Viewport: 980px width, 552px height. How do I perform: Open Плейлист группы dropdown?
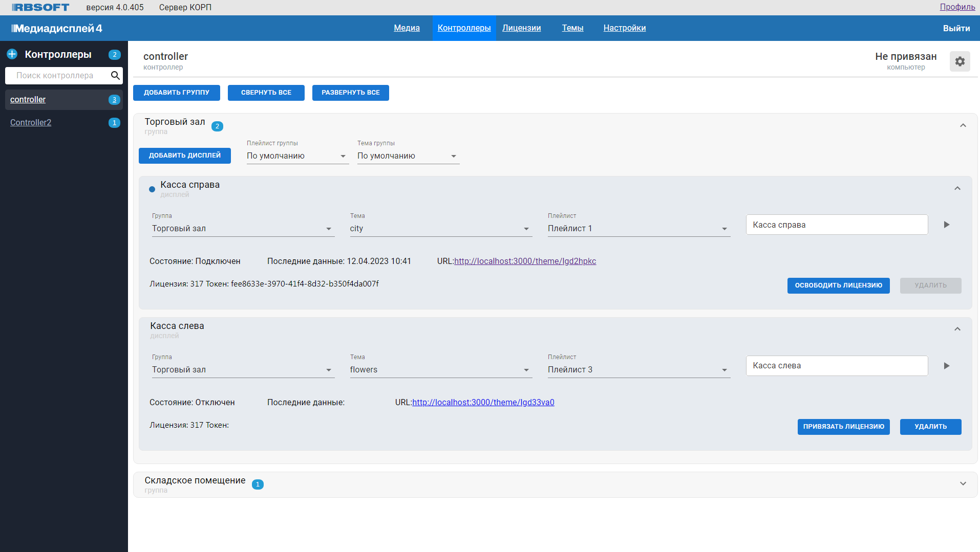click(x=297, y=156)
